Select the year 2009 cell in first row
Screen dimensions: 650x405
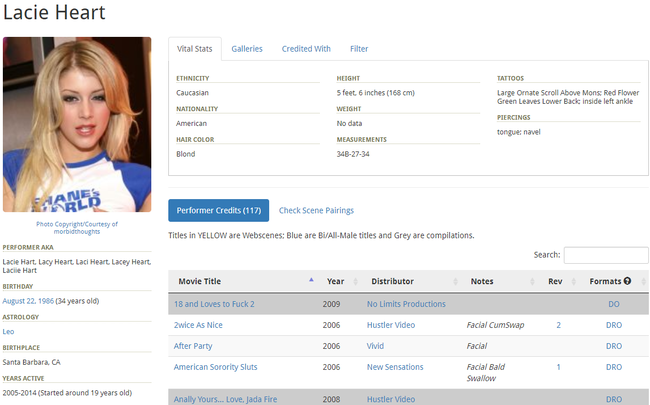tap(331, 304)
